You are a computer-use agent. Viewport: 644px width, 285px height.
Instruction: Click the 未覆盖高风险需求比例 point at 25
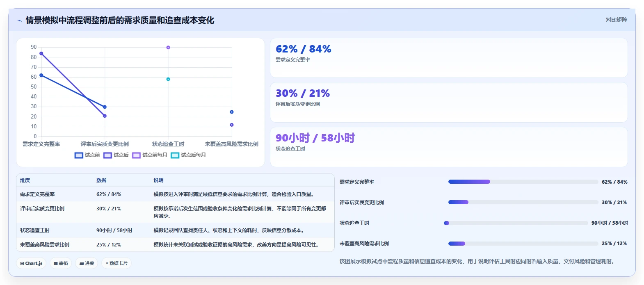point(232,112)
